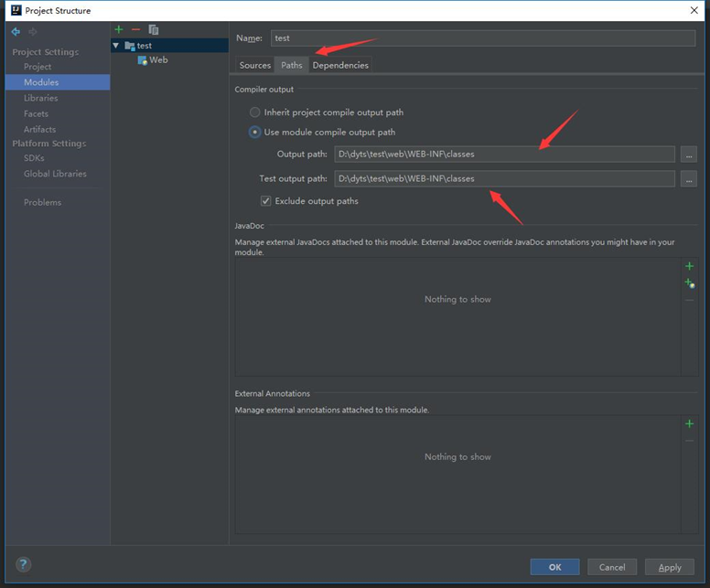Copy the selected module

154,30
